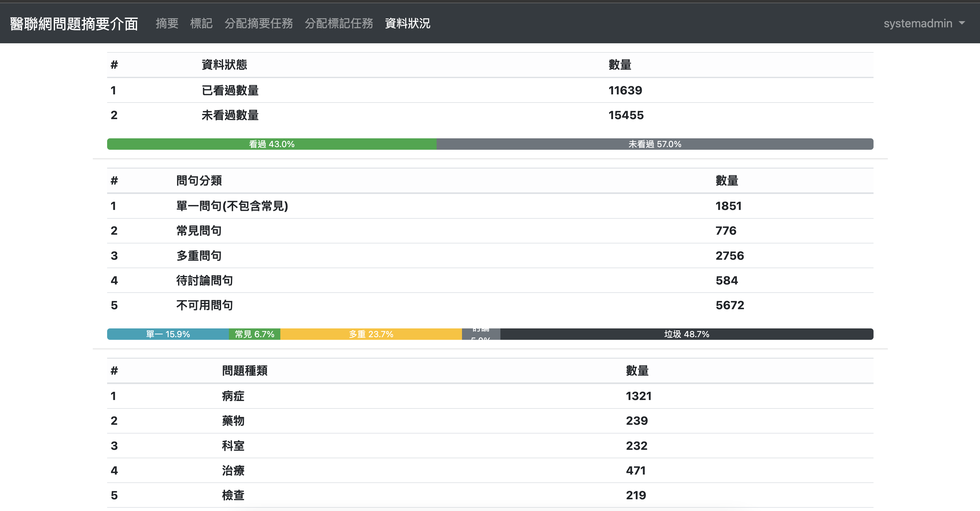Select the 常見問句 row label

[x=199, y=231]
